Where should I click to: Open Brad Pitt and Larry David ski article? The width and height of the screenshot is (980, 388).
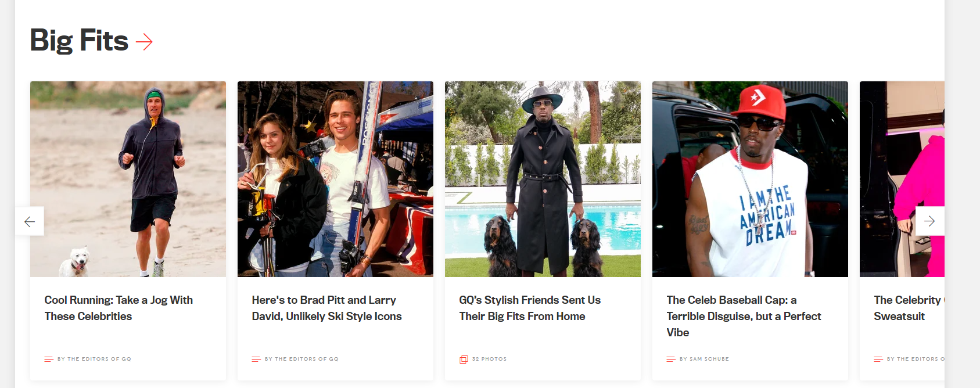tap(326, 308)
